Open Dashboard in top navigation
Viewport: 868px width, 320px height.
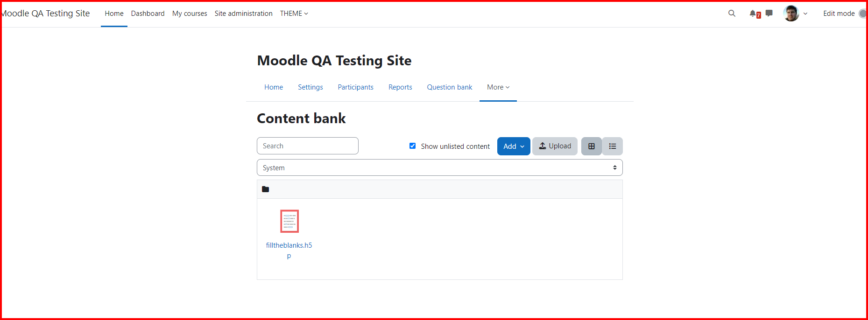pos(148,14)
